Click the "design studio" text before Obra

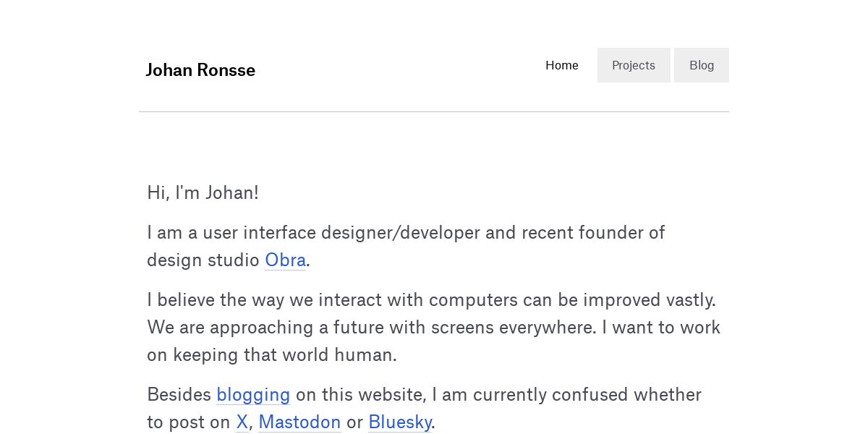point(203,260)
